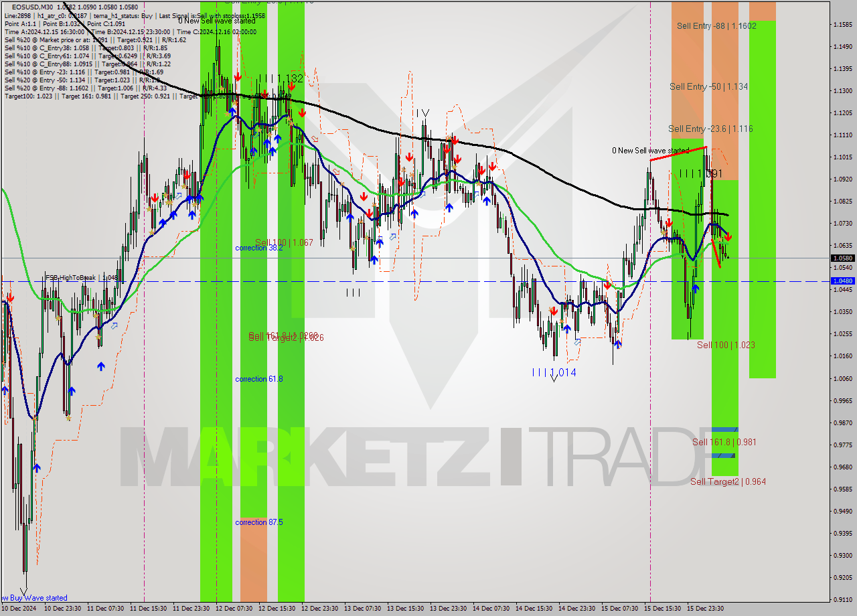Viewport: 857px width, 616px height.
Task: Click the blue 1.0480 level price tag
Action: click(x=843, y=281)
